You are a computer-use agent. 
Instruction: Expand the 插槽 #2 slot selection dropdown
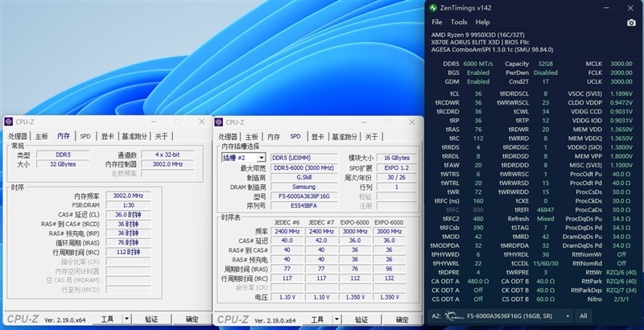pyautogui.click(x=261, y=158)
